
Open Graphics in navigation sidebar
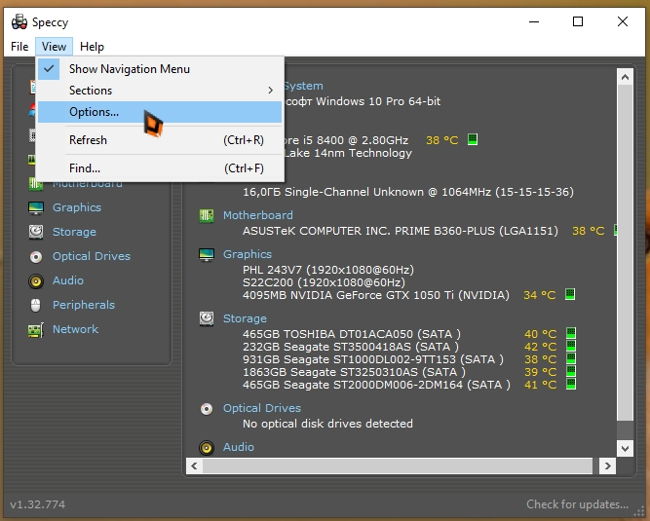pos(77,207)
